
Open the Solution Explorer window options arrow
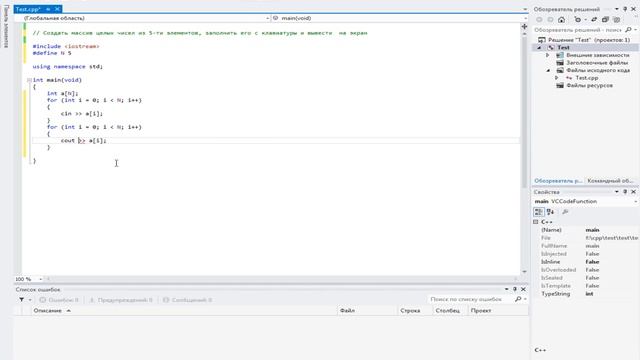[x=617, y=9]
